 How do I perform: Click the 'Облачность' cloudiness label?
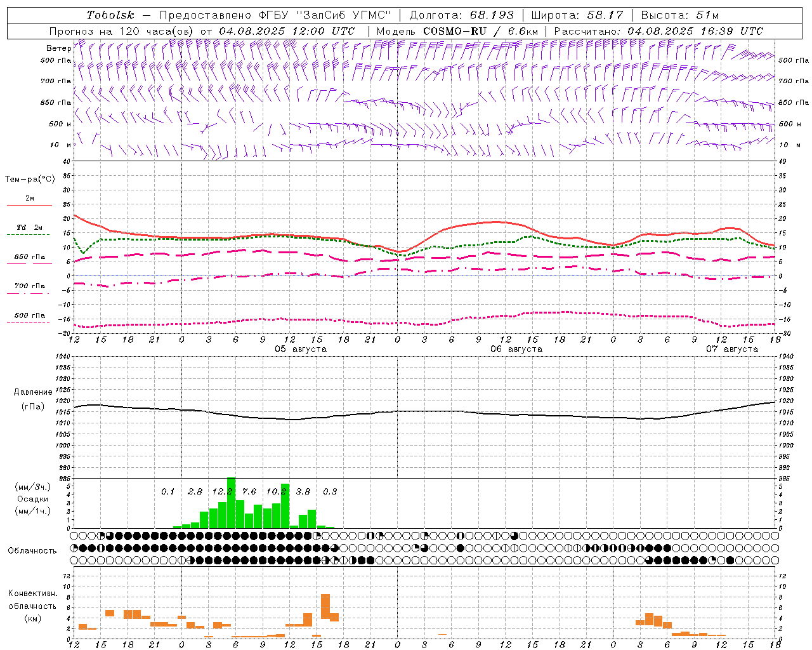point(32,551)
